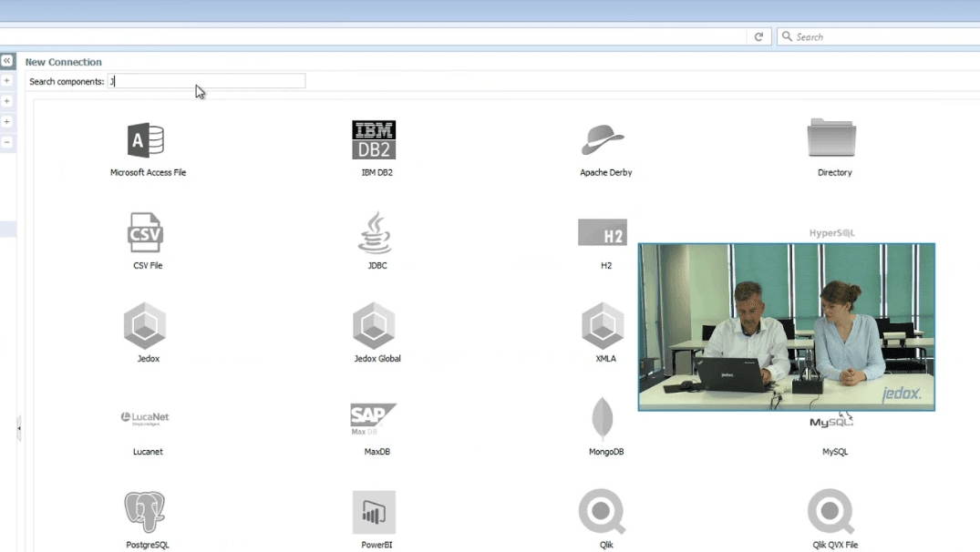Click the 'New Connection' heading

pyautogui.click(x=63, y=62)
